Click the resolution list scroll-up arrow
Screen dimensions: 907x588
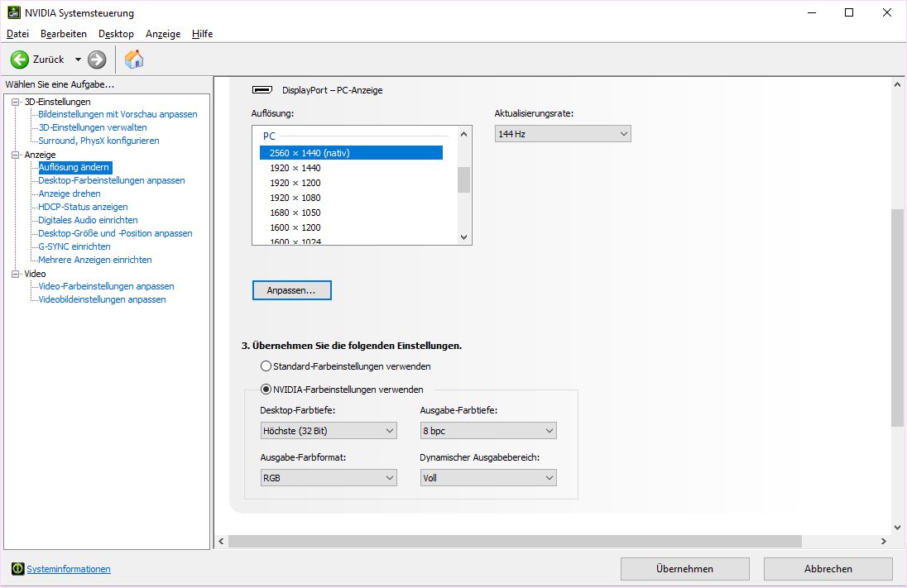tap(463, 134)
